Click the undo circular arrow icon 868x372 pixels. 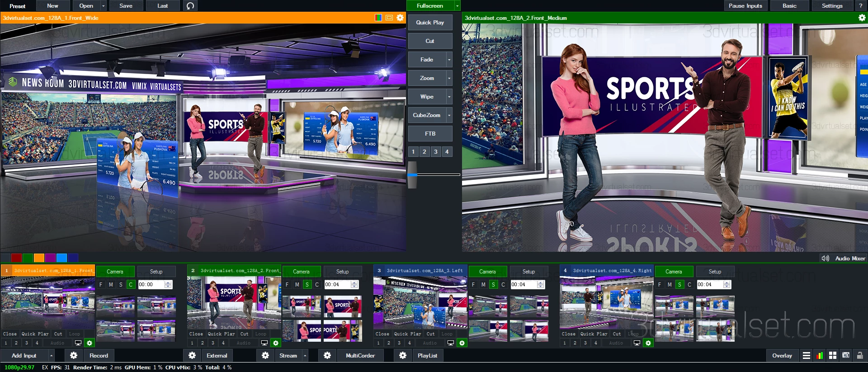[190, 6]
